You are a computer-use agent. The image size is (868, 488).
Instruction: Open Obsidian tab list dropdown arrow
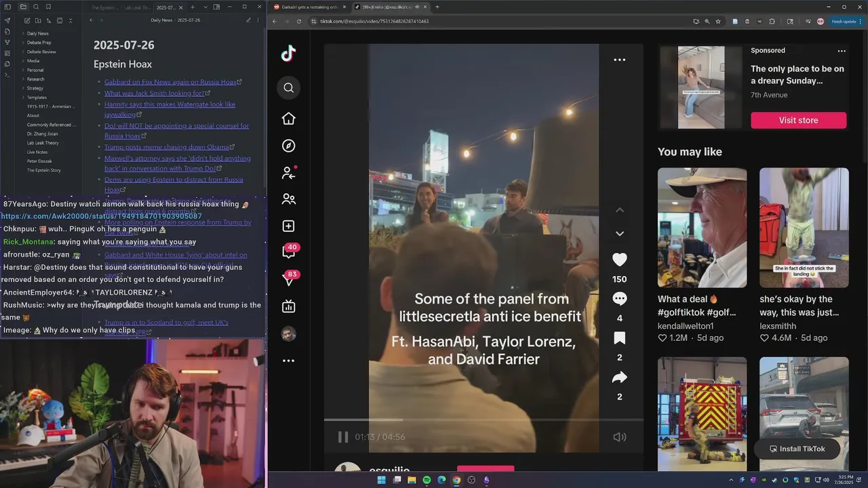(205, 7)
